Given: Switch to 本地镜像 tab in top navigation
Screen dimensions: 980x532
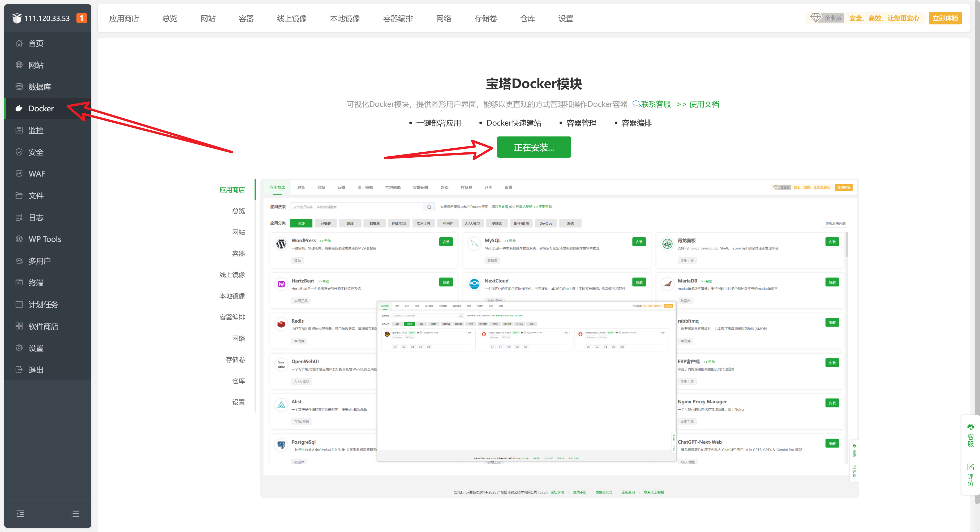Looking at the screenshot, I should tap(345, 18).
